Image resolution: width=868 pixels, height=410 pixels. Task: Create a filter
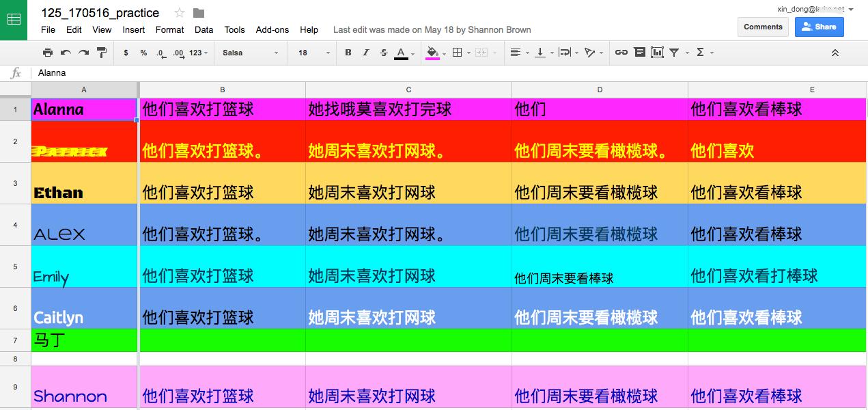[673, 52]
